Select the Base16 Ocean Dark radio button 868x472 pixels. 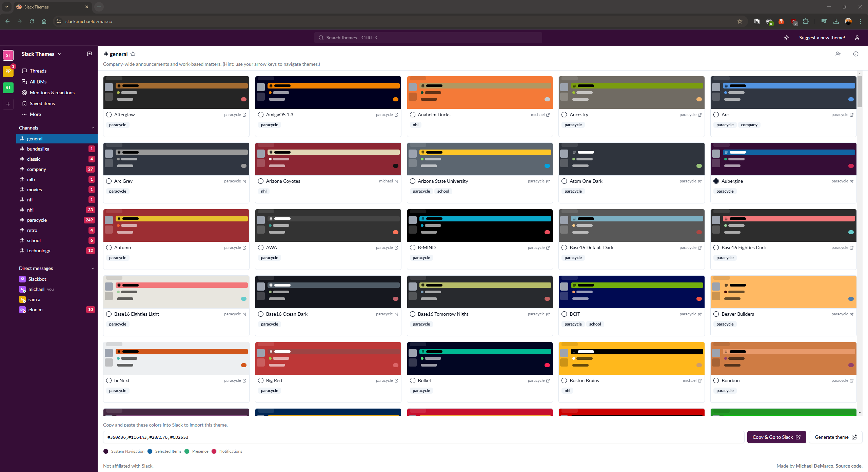pyautogui.click(x=261, y=314)
